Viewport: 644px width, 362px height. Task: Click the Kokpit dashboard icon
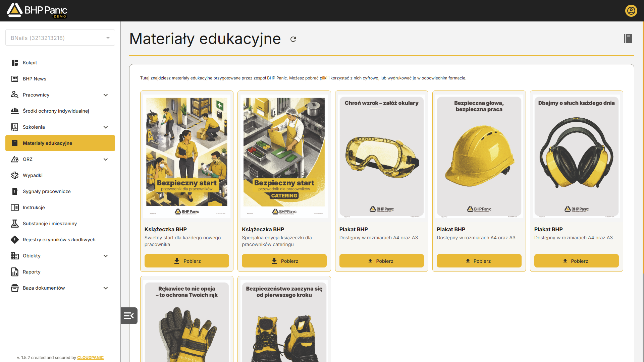(x=15, y=63)
